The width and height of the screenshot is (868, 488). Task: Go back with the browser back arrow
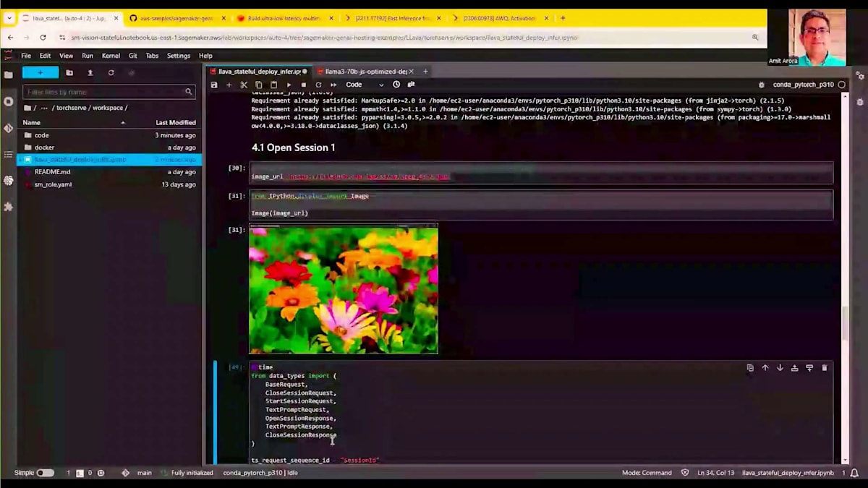[10, 37]
